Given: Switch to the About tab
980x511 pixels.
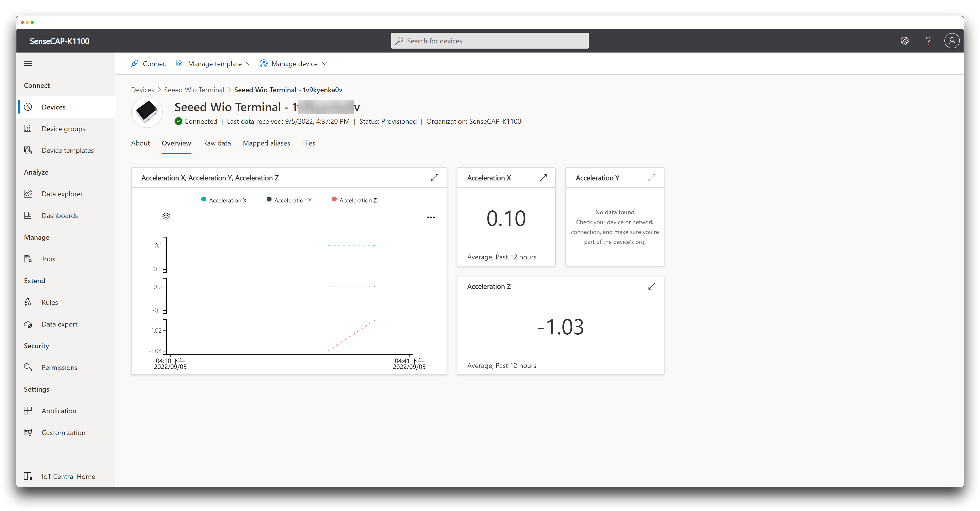Looking at the screenshot, I should (x=140, y=143).
